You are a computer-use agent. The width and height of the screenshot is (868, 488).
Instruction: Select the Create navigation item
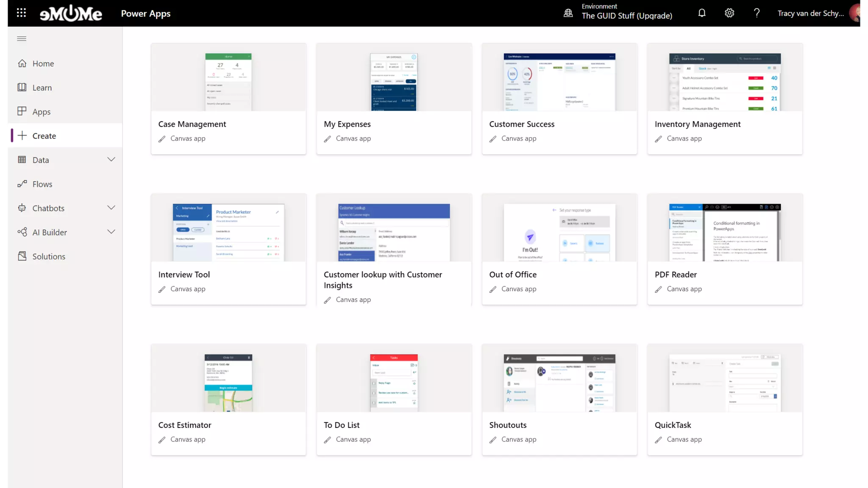(44, 136)
